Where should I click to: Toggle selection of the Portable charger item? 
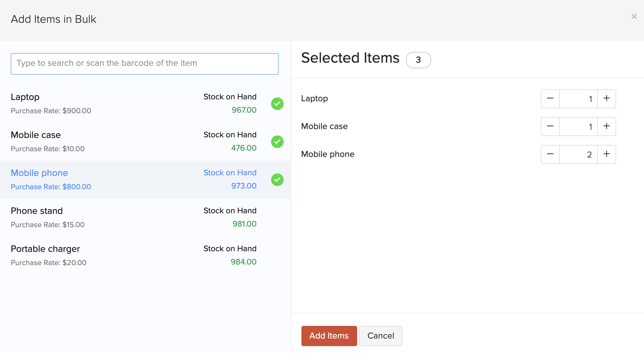127,255
